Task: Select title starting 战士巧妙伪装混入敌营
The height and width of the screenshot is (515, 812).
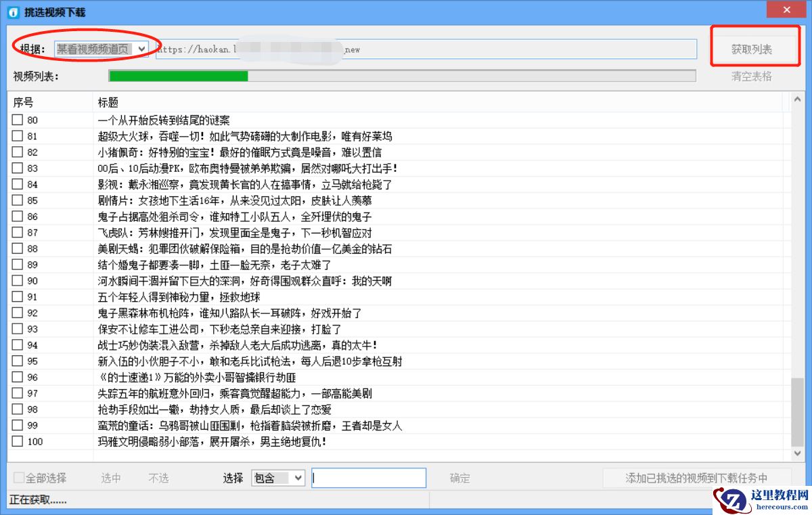Action: [238, 345]
